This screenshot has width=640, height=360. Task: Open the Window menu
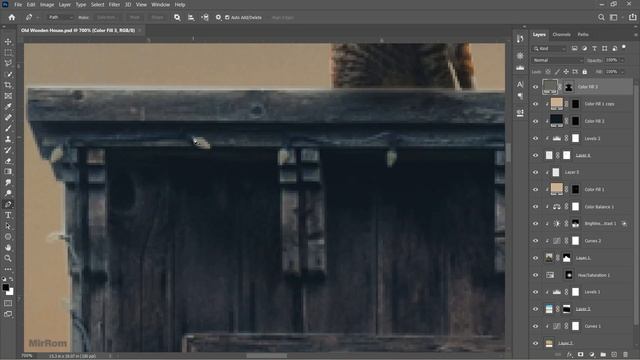click(160, 4)
